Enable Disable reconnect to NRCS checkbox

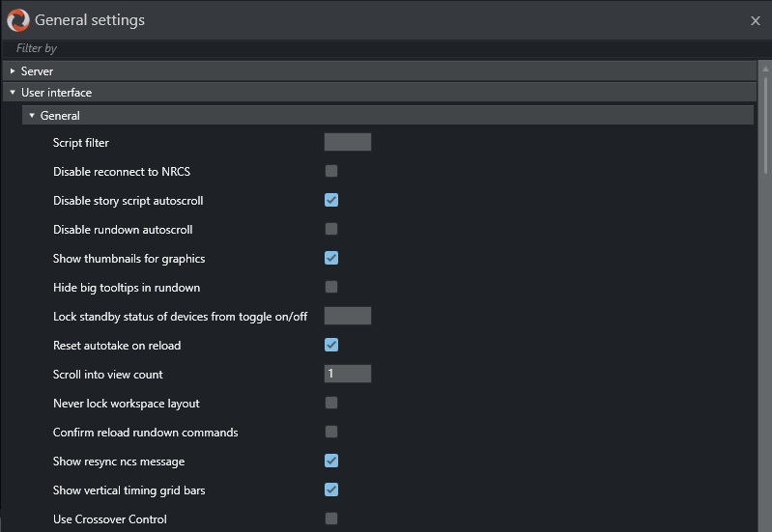tap(331, 171)
